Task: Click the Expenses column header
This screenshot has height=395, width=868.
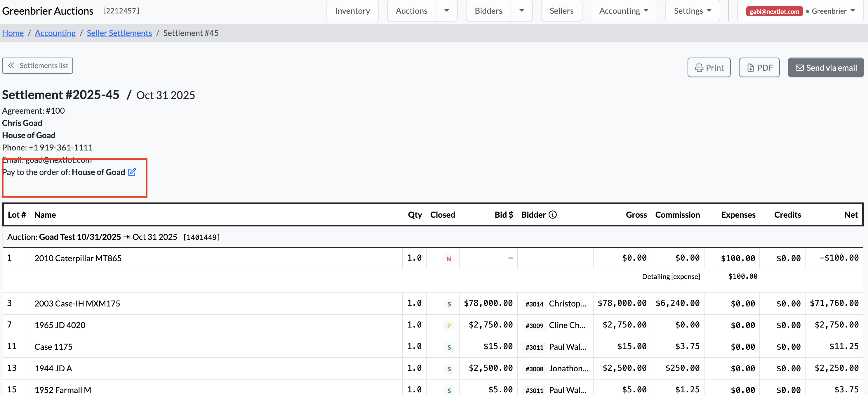Action: pos(738,214)
